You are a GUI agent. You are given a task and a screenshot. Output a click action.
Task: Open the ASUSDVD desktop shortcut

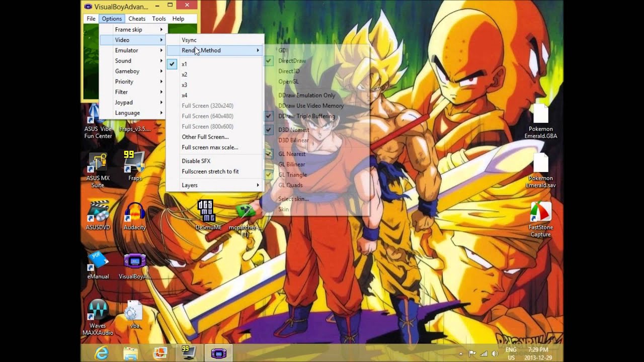pyautogui.click(x=98, y=215)
